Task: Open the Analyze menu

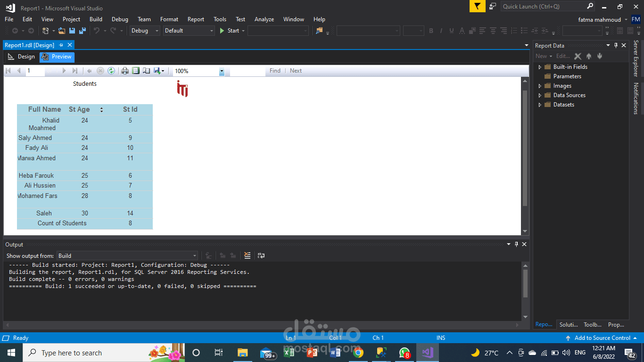Action: click(x=264, y=19)
